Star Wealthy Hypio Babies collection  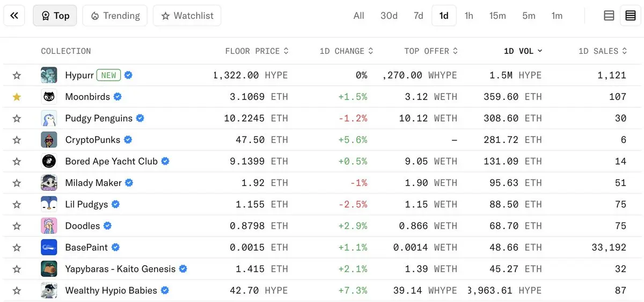(17, 290)
